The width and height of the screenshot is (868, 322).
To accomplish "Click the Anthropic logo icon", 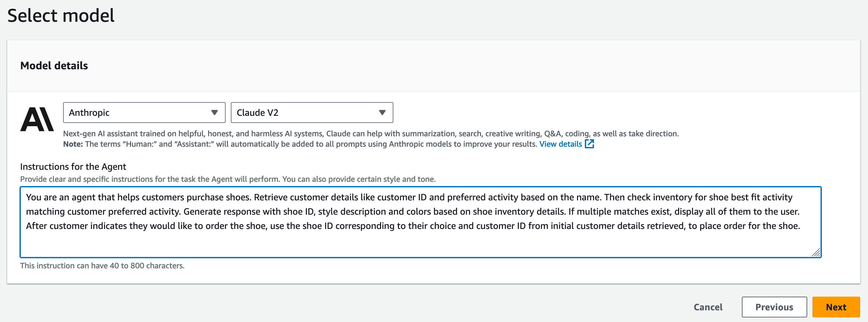I will 37,119.
